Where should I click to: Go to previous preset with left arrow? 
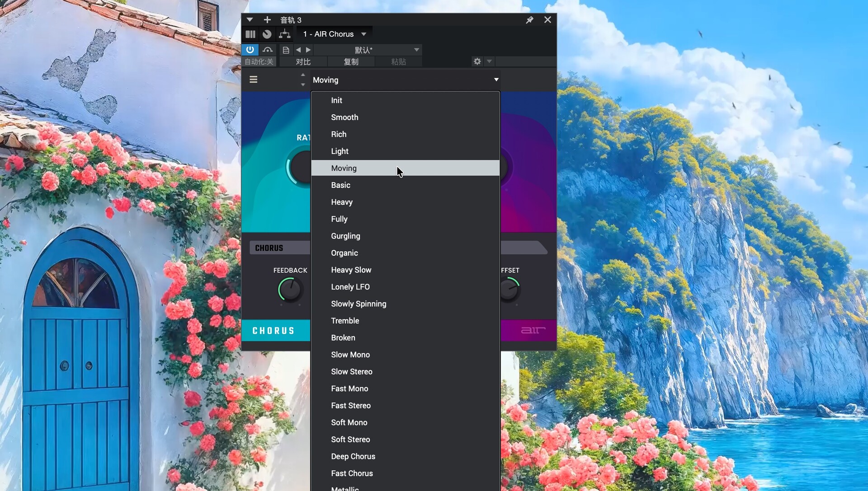click(x=298, y=50)
